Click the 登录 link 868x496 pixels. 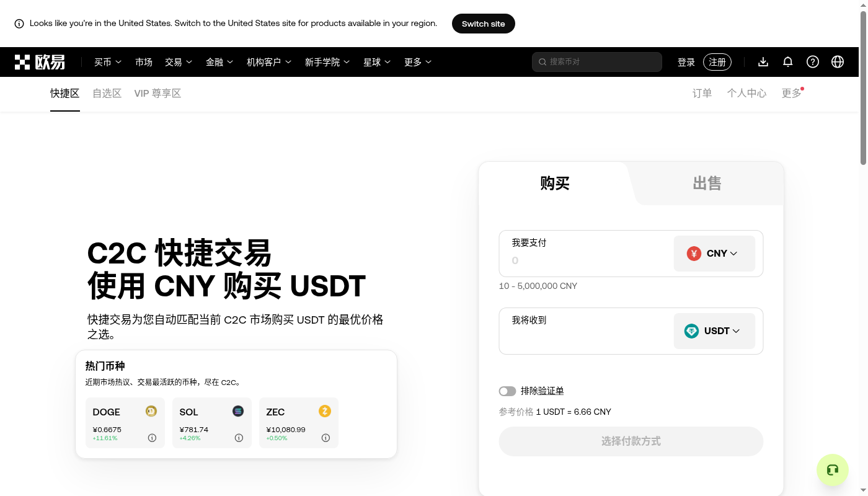pos(686,62)
